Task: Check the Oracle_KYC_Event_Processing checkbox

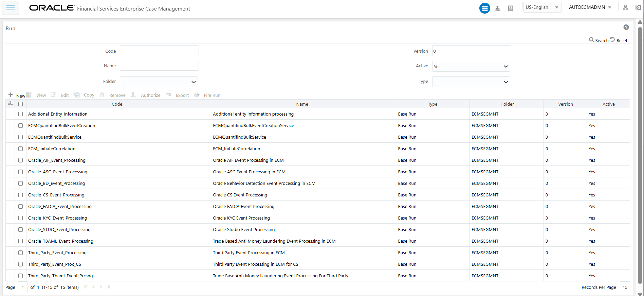Action: pyautogui.click(x=21, y=218)
